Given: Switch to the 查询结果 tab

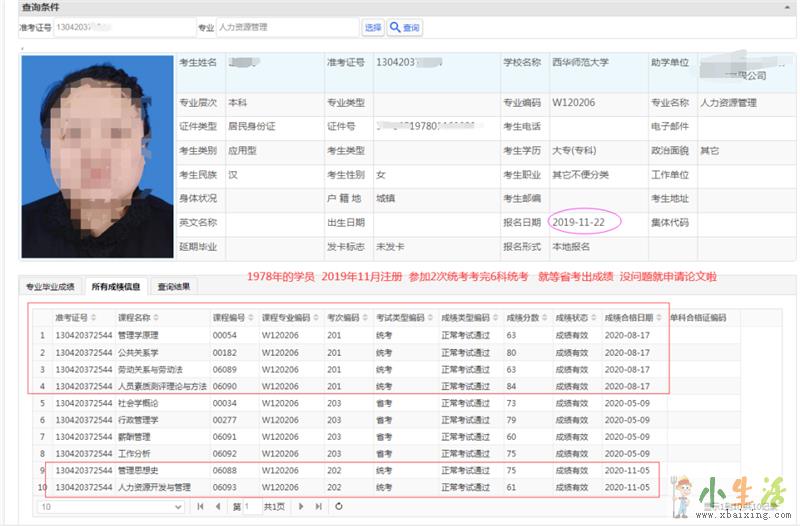Looking at the screenshot, I should coord(174,286).
